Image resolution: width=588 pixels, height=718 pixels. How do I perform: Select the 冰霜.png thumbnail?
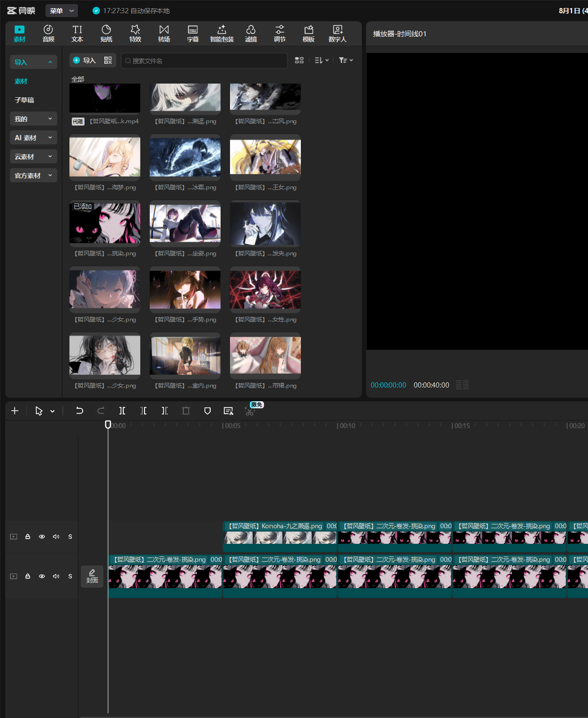point(185,157)
